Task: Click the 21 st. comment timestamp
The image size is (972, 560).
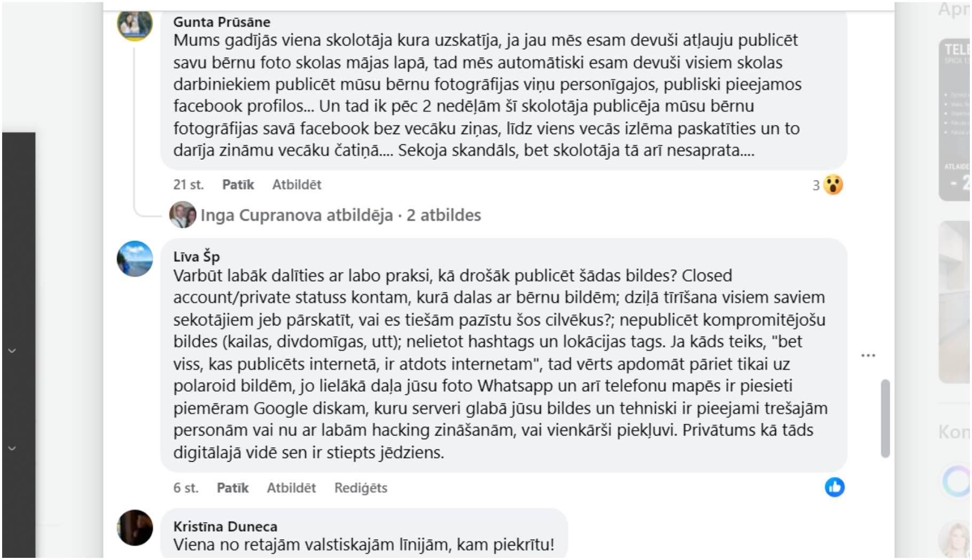Action: (188, 185)
